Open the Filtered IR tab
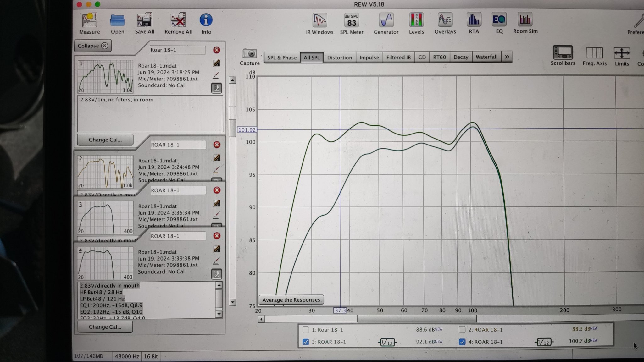Image resolution: width=644 pixels, height=362 pixels. pyautogui.click(x=398, y=57)
